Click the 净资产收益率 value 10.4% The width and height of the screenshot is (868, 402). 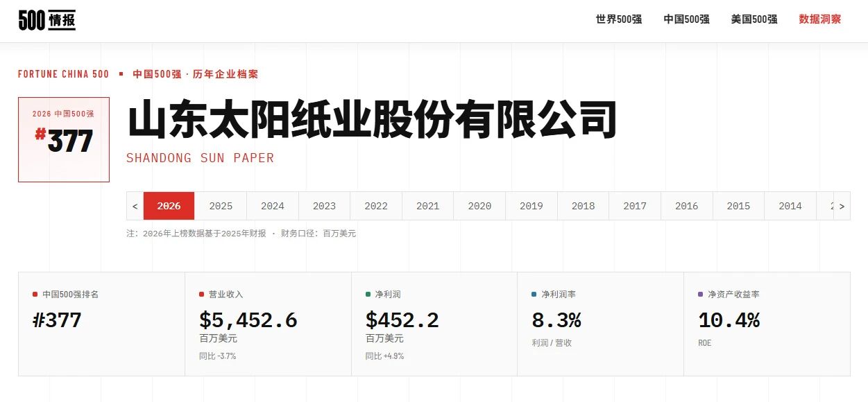pos(729,320)
